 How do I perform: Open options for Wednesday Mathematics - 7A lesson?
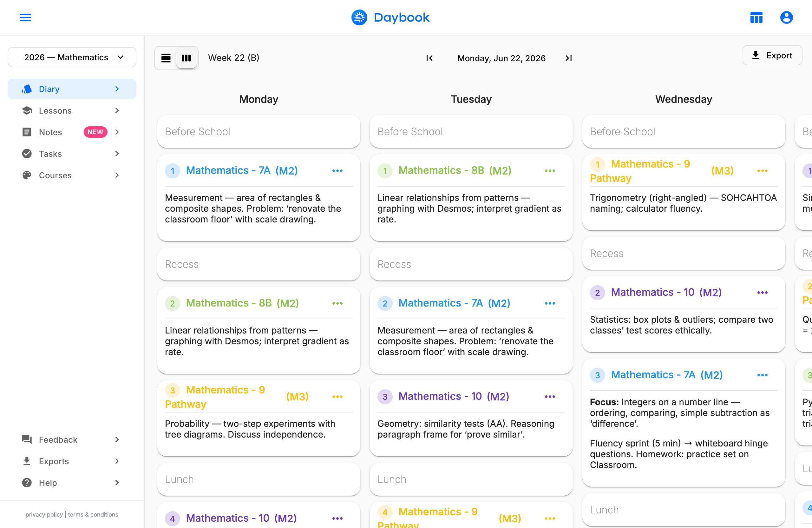click(763, 375)
